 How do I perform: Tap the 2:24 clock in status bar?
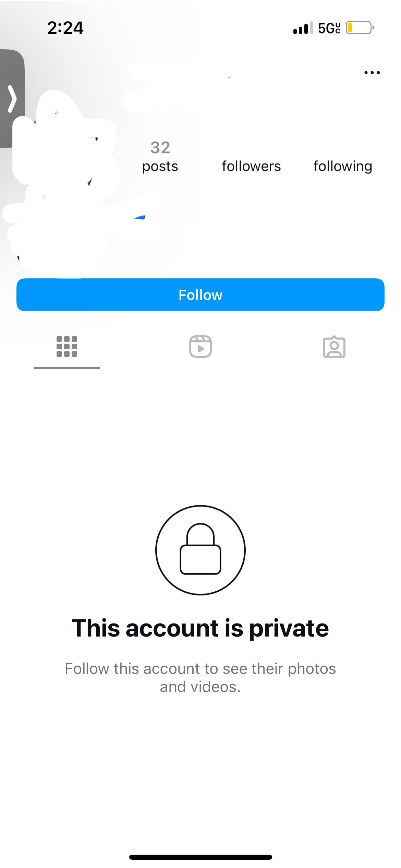click(x=65, y=28)
